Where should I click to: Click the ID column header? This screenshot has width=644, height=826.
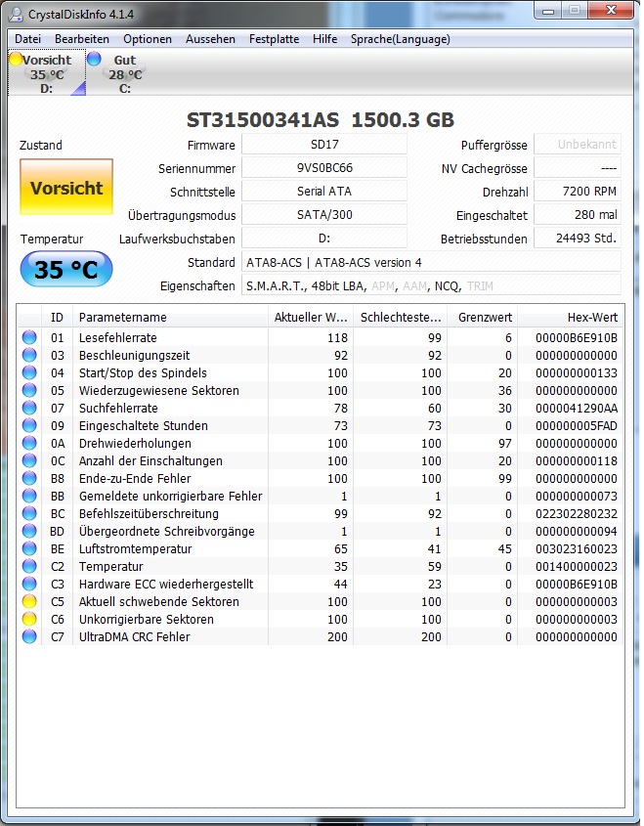click(x=57, y=317)
